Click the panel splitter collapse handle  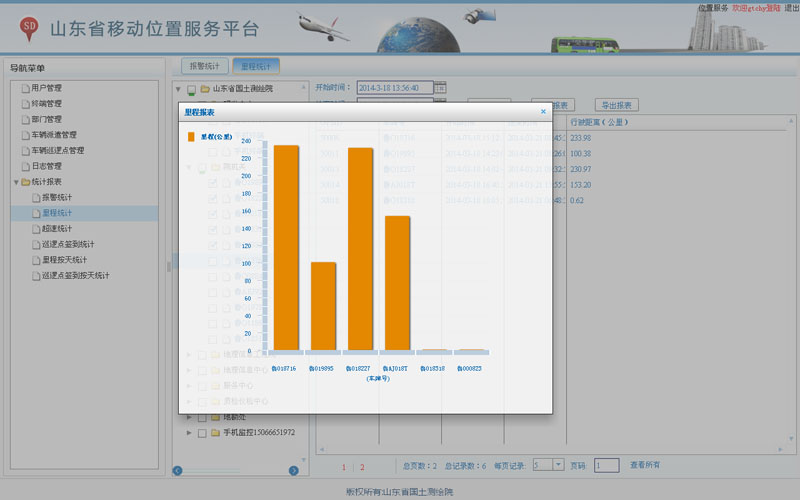pos(169,266)
